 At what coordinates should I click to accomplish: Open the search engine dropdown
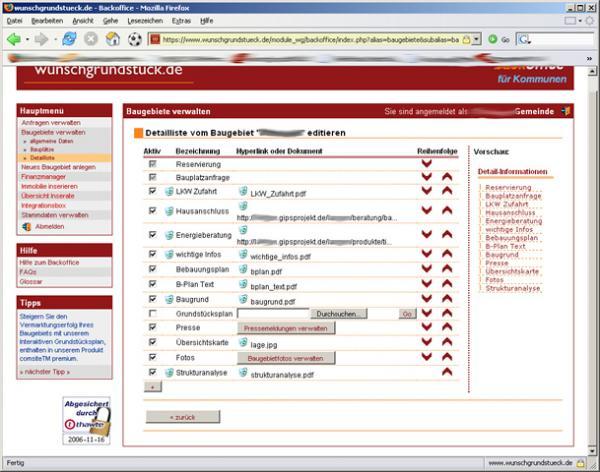coord(525,39)
